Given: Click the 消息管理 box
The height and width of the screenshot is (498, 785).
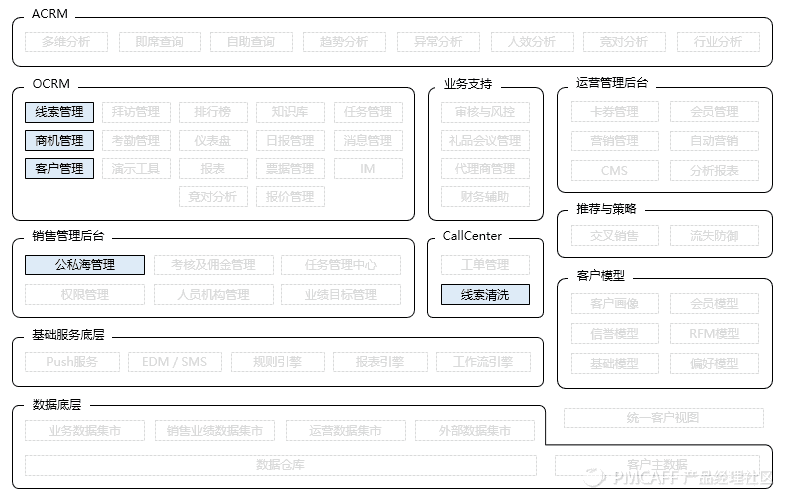Looking at the screenshot, I should (x=368, y=141).
